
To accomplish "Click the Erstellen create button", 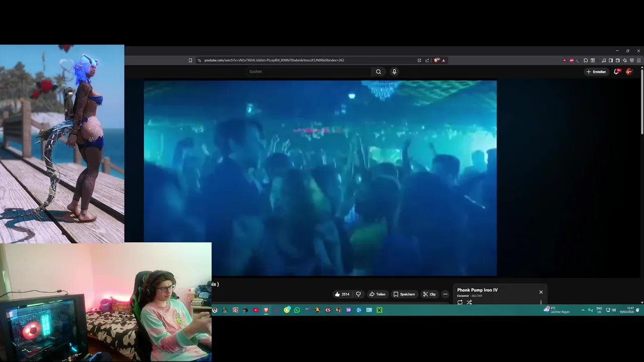I will (596, 72).
